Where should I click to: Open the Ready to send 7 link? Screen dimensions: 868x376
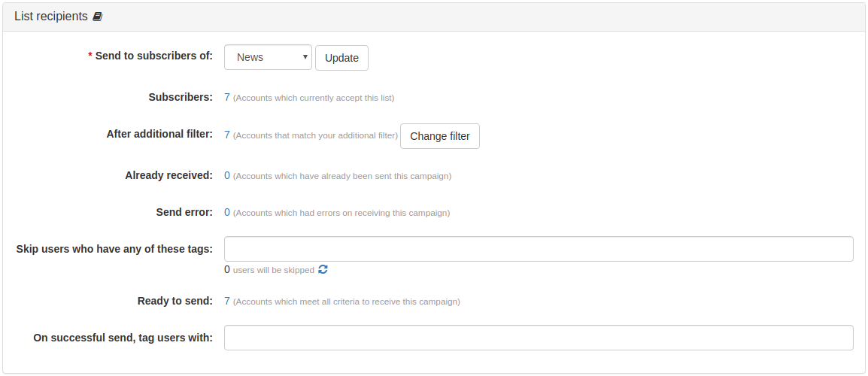click(227, 302)
